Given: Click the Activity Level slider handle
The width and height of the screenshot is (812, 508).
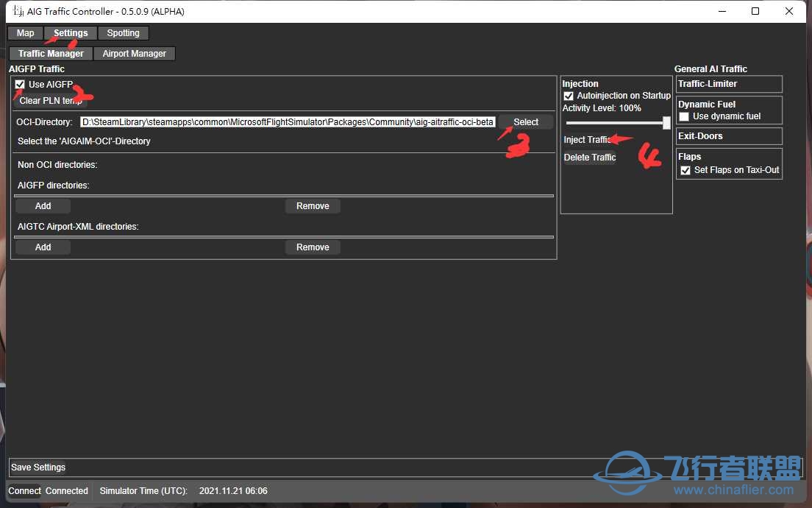Looking at the screenshot, I should 666,123.
